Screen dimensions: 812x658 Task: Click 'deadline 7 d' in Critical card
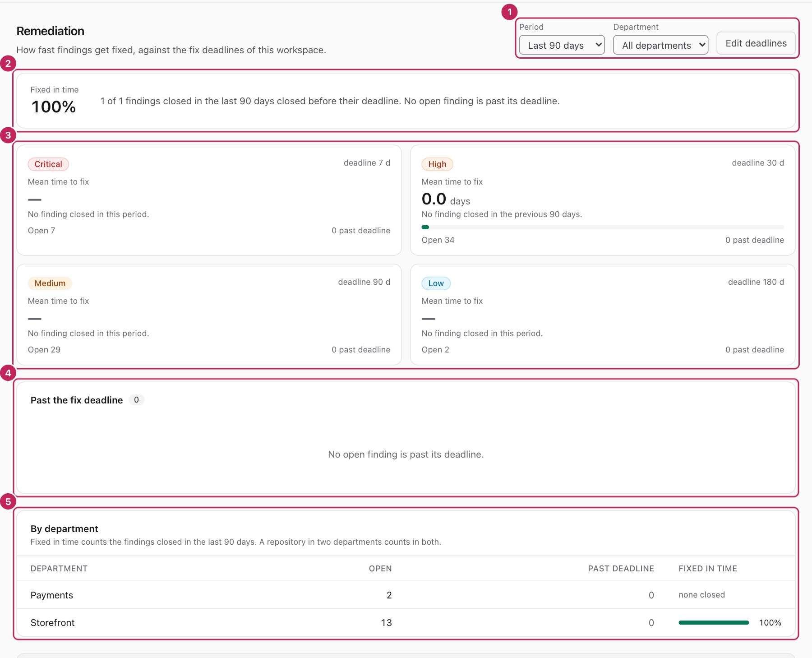click(367, 163)
